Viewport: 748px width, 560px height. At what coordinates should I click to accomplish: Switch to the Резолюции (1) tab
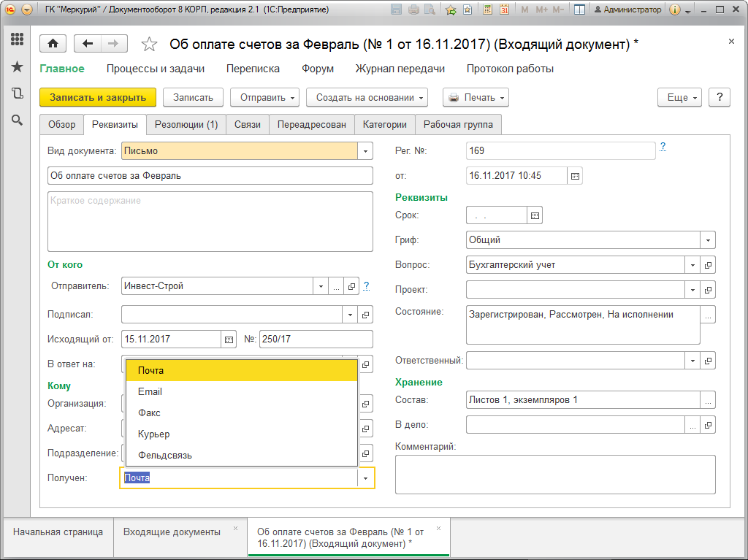coord(186,125)
